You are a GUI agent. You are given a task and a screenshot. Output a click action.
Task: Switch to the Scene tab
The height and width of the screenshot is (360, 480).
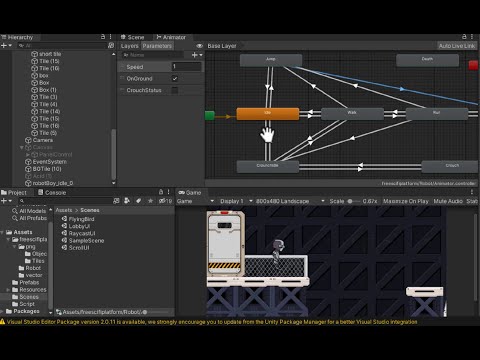tap(133, 37)
